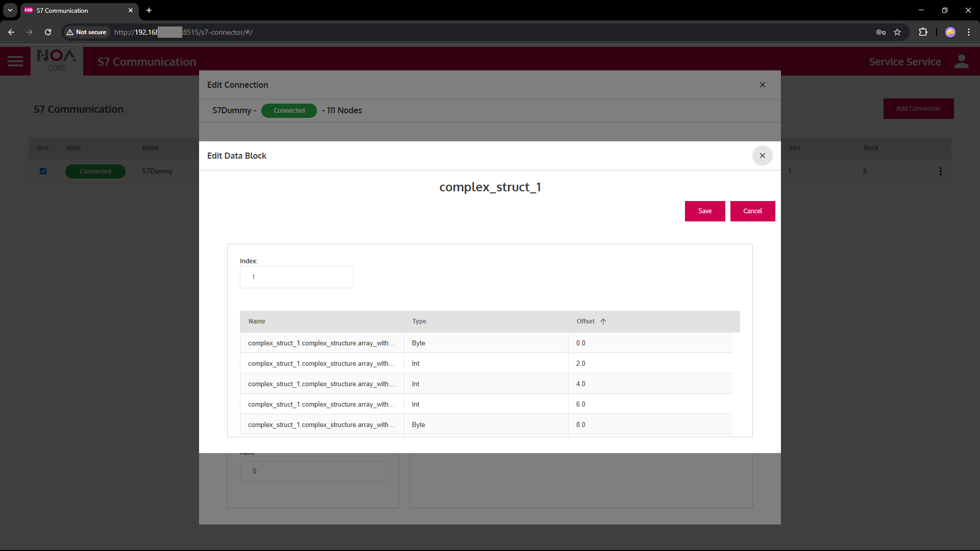980x551 pixels.
Task: Select the S7 Communication browser tab
Action: click(x=77, y=10)
